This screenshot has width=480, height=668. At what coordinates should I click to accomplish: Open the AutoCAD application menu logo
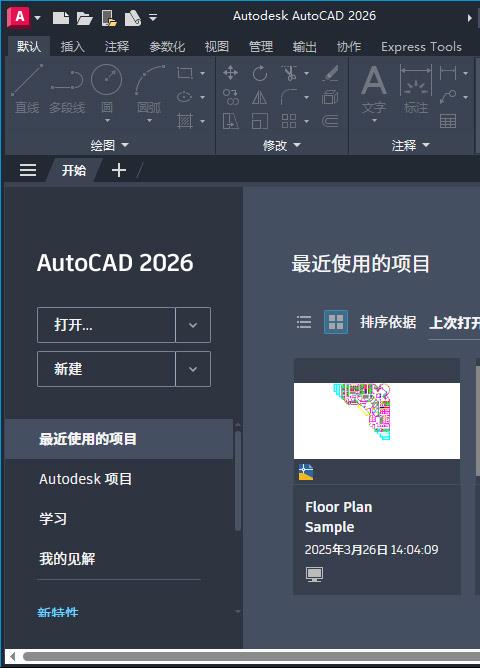tap(19, 17)
